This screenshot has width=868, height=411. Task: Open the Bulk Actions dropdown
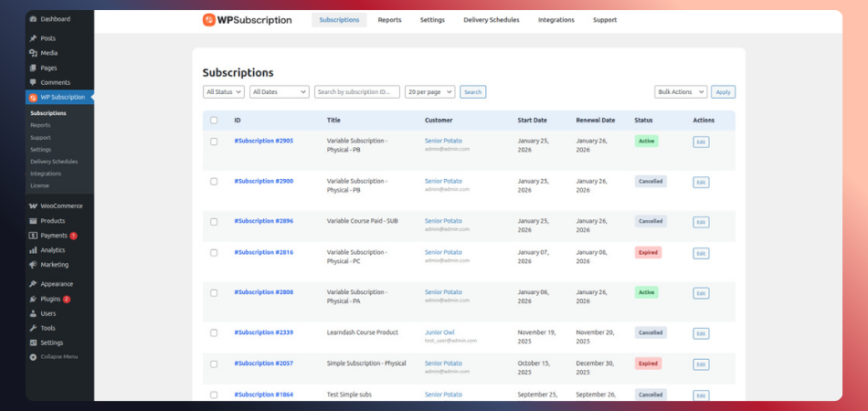(681, 92)
